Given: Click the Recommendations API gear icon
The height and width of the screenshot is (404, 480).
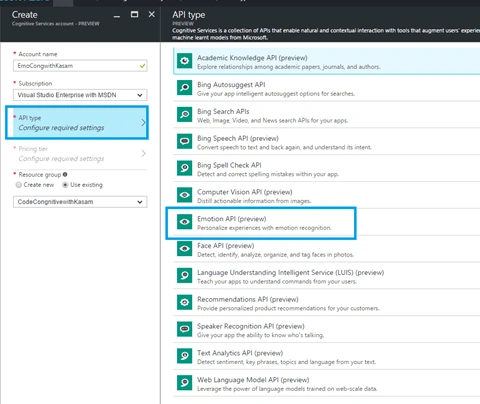Looking at the screenshot, I should (x=184, y=303).
